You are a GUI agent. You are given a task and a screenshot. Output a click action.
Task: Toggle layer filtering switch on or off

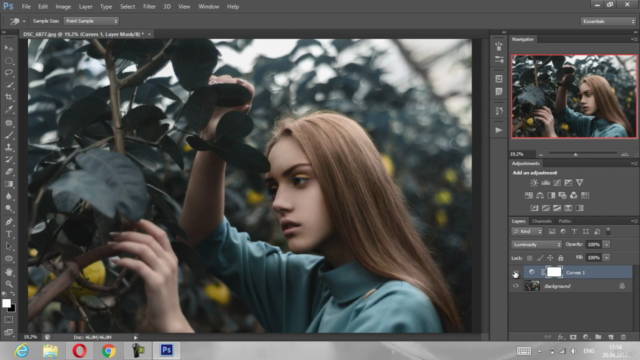608,231
